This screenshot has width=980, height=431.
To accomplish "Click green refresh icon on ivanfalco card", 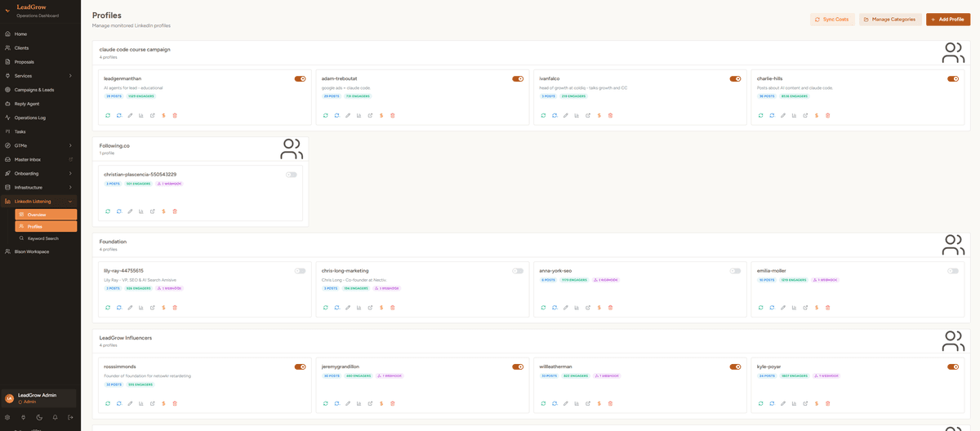I will (543, 115).
